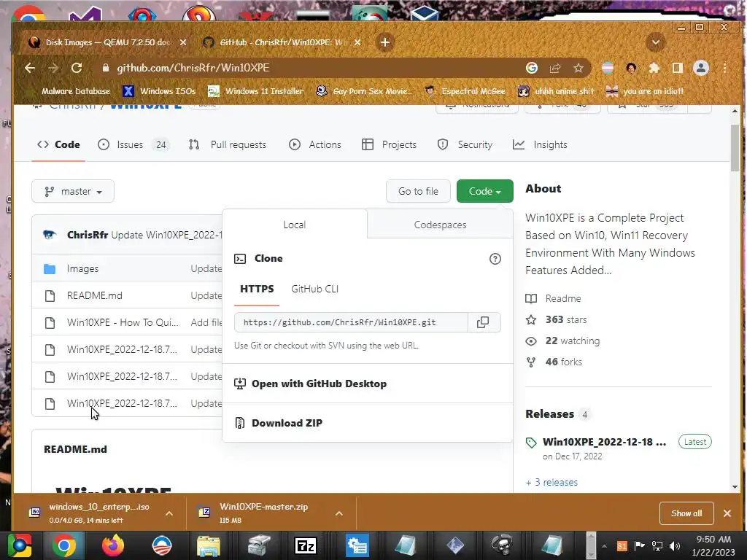Close the Disk Images QEMU tab
The width and height of the screenshot is (747, 560).
tap(183, 42)
